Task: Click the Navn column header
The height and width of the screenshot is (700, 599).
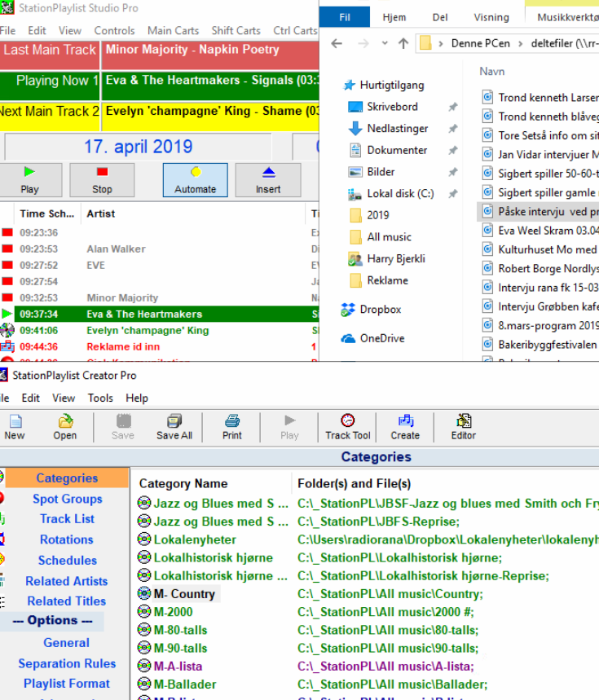Action: click(x=492, y=72)
